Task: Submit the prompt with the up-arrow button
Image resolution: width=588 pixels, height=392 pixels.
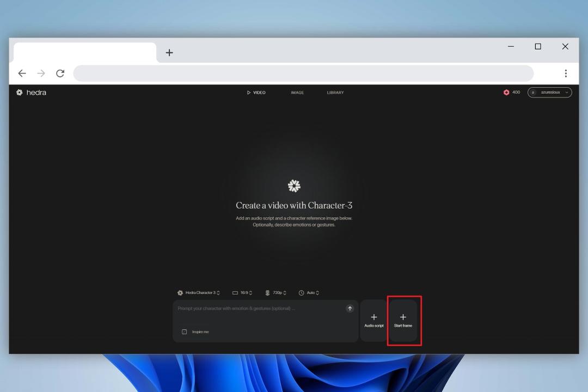Action: [x=350, y=308]
